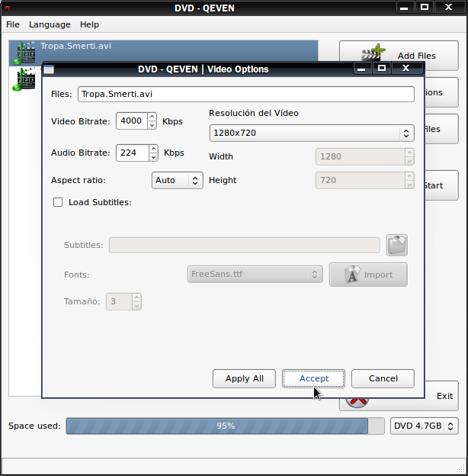The height and width of the screenshot is (476, 468).
Task: Click the Cancel button
Action: pyautogui.click(x=383, y=378)
